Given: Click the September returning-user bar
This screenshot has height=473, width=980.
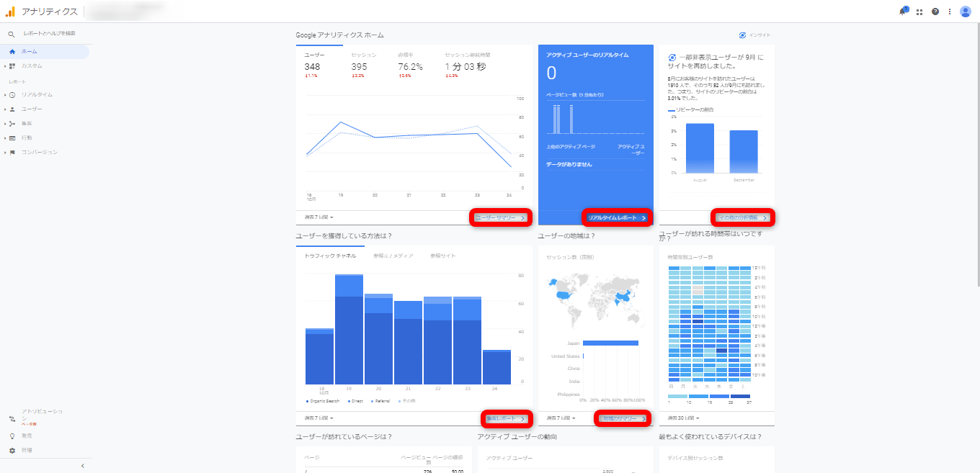Looking at the screenshot, I should coord(744,151).
